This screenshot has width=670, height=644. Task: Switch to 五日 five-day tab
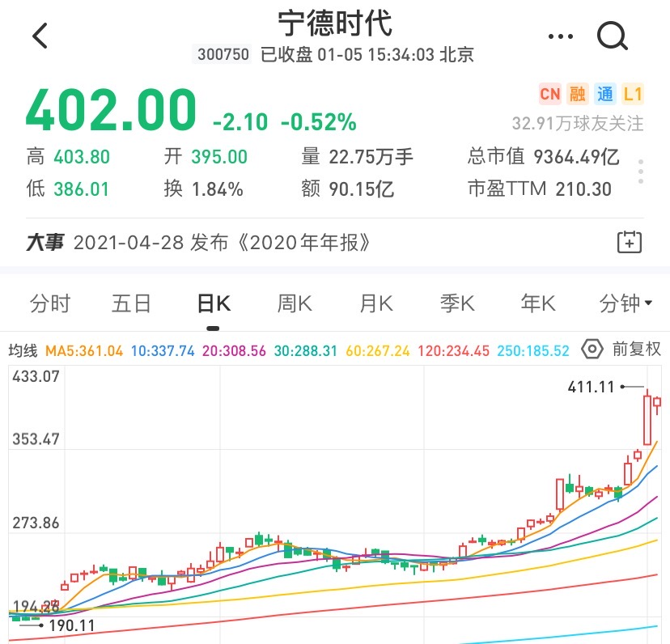(x=131, y=303)
